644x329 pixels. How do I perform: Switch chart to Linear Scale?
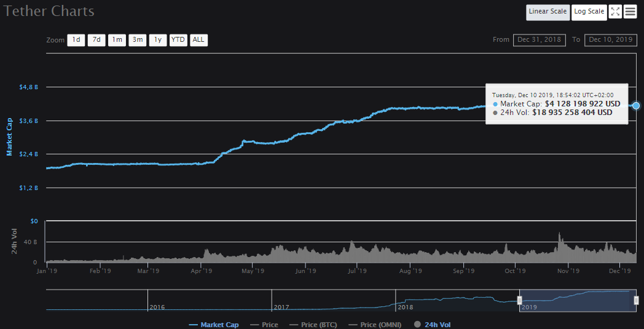tap(548, 12)
